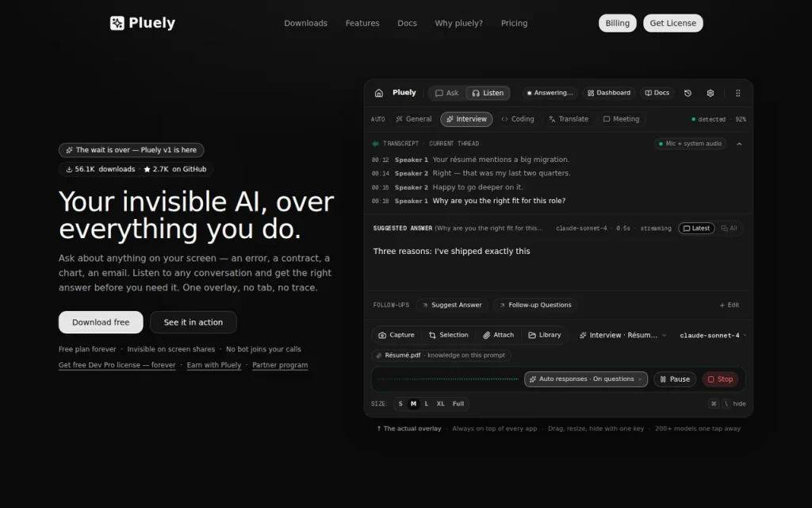Switch to Listen mode
The image size is (812, 508).
pos(488,93)
